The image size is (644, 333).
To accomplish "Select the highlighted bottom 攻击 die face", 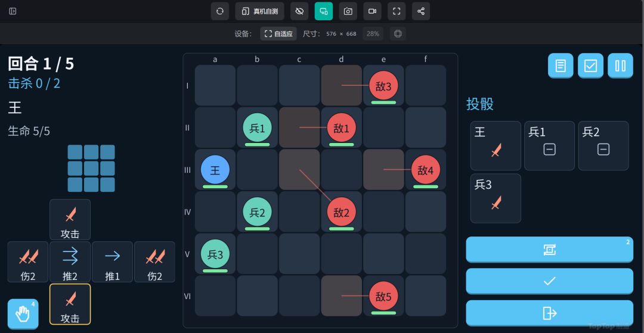I will coord(70,304).
